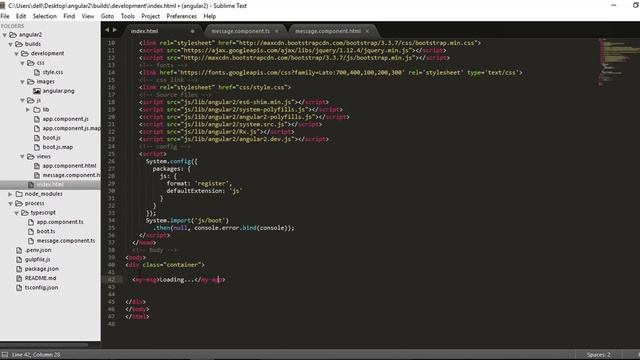Open boot.ts file

pos(46,232)
